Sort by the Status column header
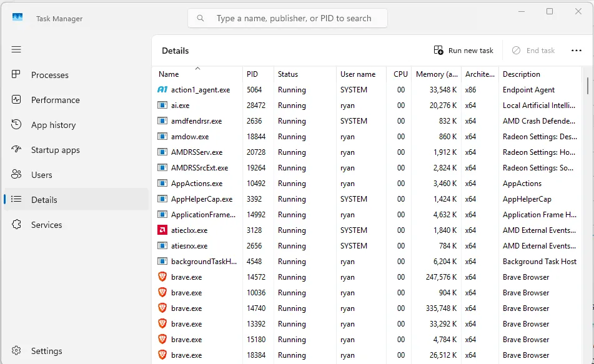This screenshot has height=364, width=594. click(305, 74)
